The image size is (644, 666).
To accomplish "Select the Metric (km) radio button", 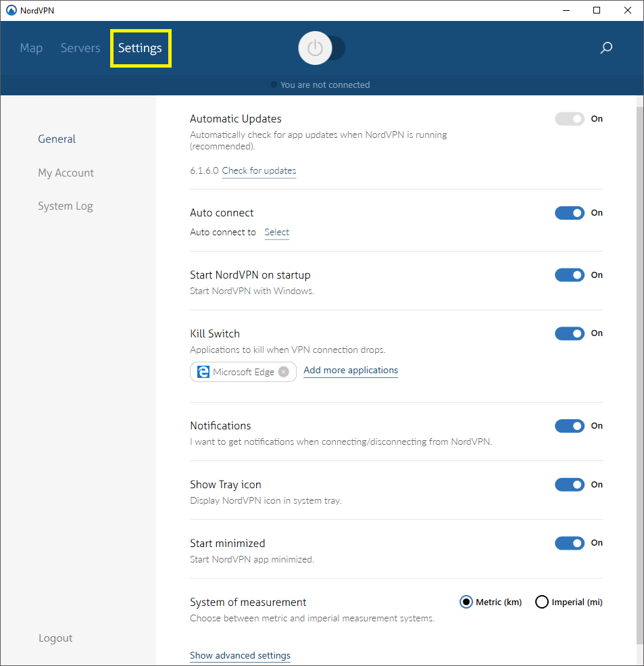I will click(466, 602).
